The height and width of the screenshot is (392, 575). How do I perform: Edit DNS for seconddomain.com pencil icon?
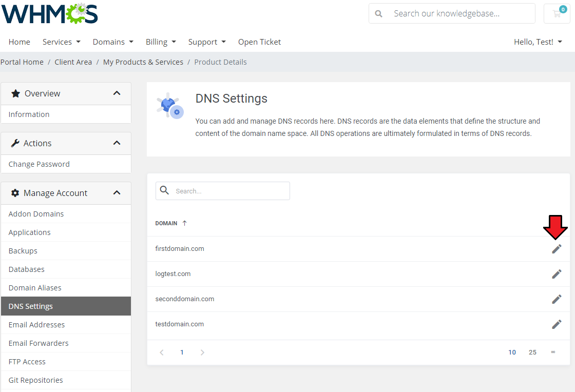pyautogui.click(x=557, y=299)
